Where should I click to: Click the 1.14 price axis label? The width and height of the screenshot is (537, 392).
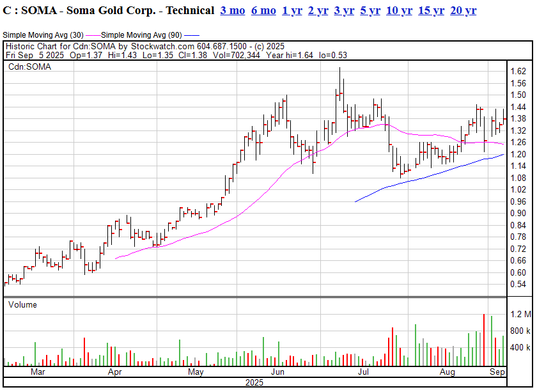point(518,166)
